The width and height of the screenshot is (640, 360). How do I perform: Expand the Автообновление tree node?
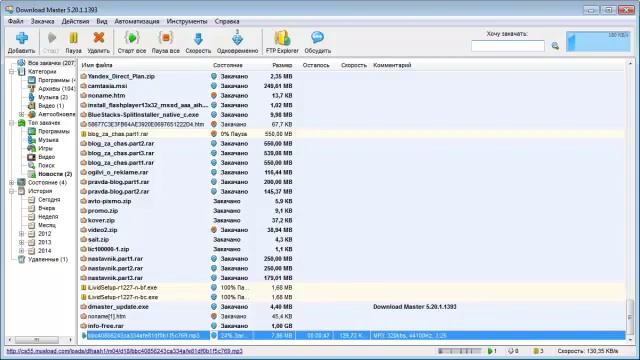tap(22, 114)
